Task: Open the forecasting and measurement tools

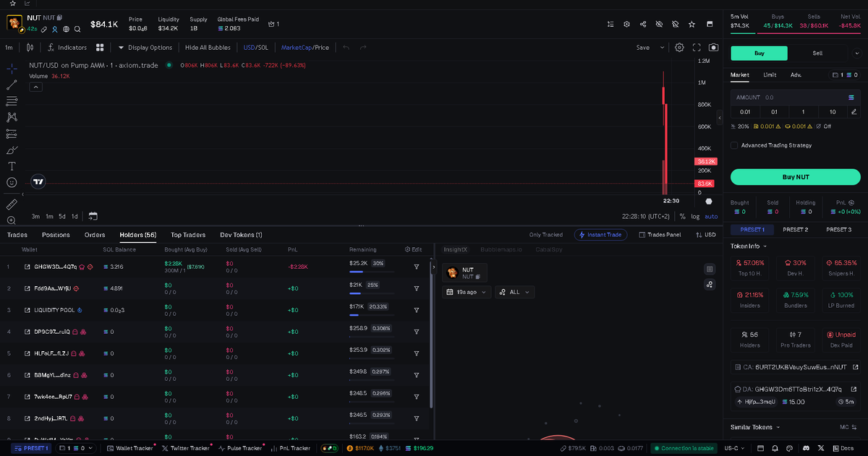Action: [12, 134]
